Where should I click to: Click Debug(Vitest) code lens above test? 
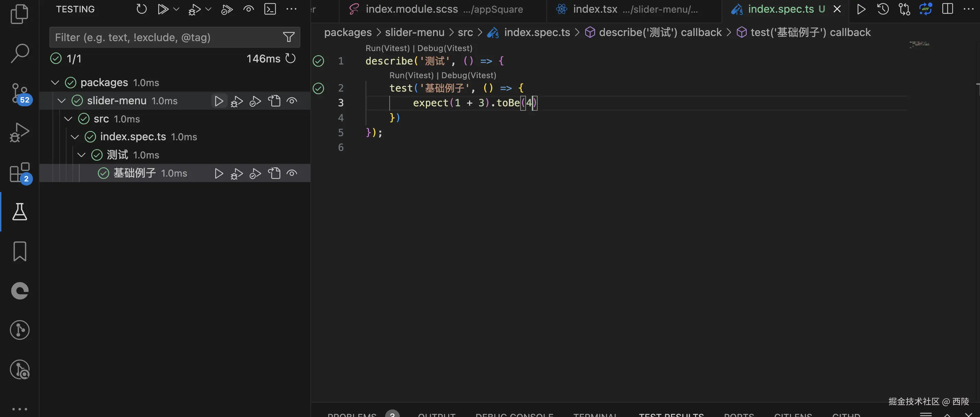469,75
